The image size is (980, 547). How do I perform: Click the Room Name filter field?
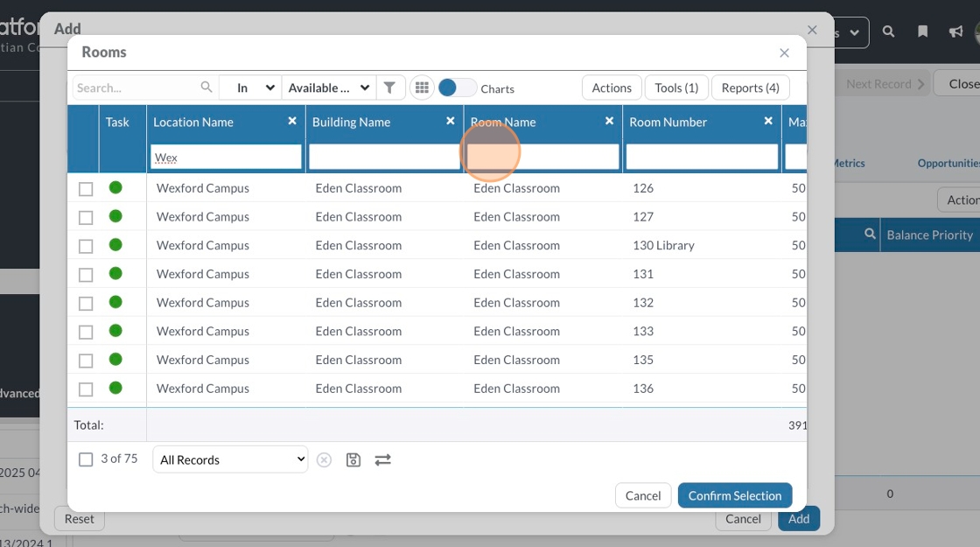click(x=543, y=157)
